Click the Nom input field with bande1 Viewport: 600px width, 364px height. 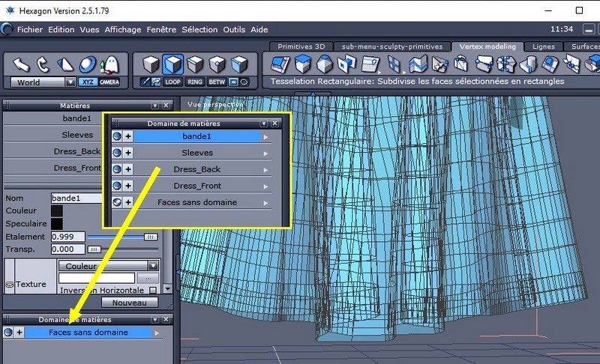(76, 198)
